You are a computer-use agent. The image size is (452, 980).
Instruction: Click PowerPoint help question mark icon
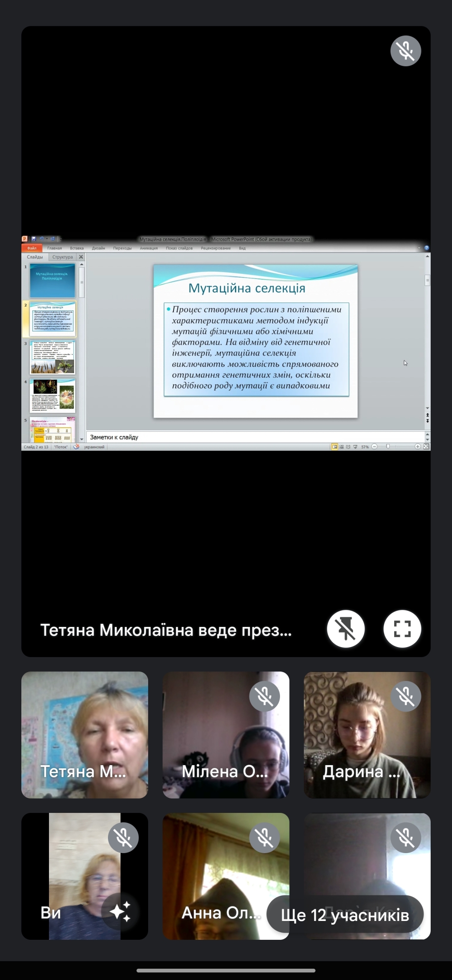point(426,248)
